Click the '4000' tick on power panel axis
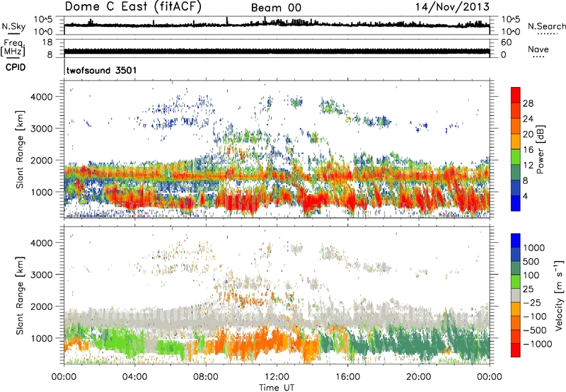Screen dimensions: 566x392 (x=42, y=97)
